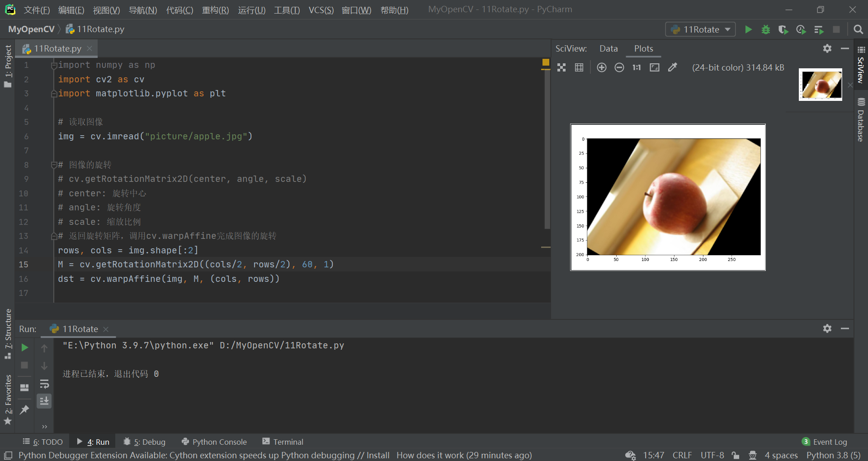The height and width of the screenshot is (461, 868).
Task: Open Search Everywhere with the magnifier icon
Action: click(x=858, y=29)
